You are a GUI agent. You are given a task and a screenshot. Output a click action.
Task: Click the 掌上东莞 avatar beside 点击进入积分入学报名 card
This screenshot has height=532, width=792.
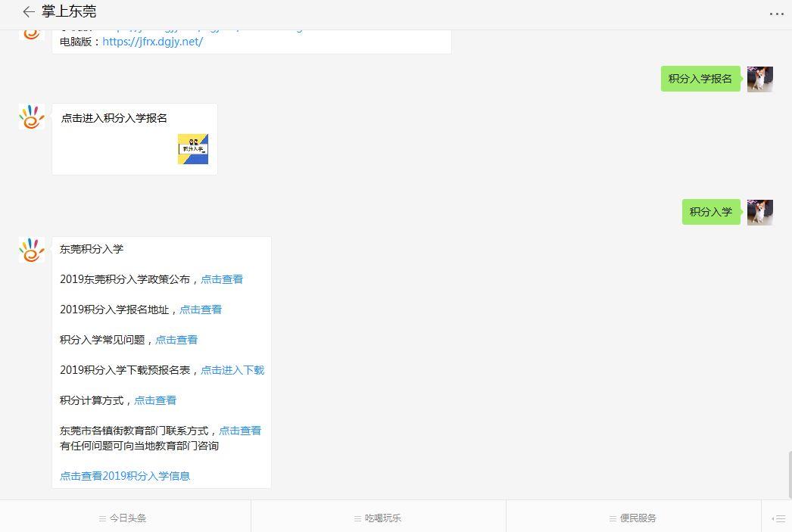click(32, 117)
